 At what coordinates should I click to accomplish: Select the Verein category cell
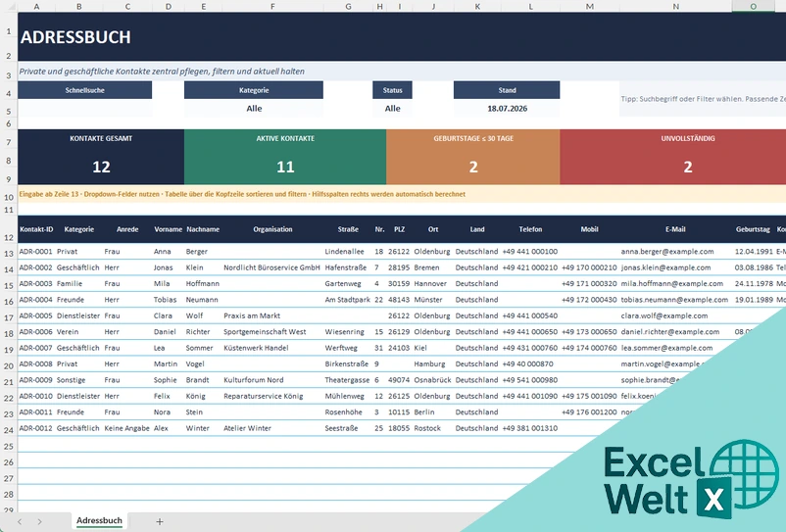point(78,331)
